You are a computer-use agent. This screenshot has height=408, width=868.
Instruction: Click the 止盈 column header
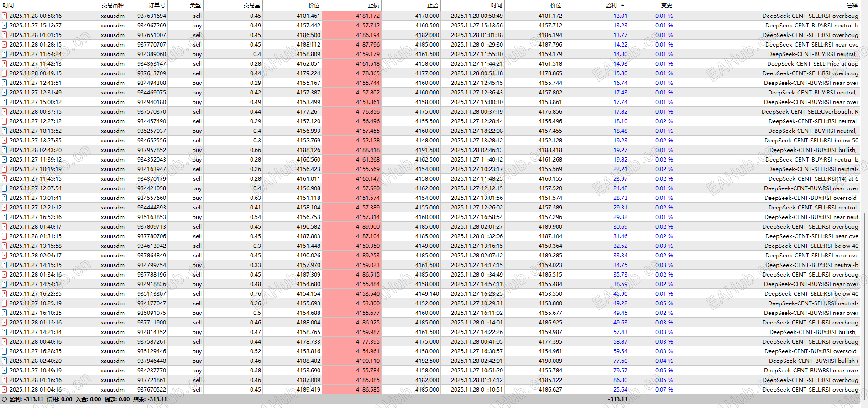[433, 5]
